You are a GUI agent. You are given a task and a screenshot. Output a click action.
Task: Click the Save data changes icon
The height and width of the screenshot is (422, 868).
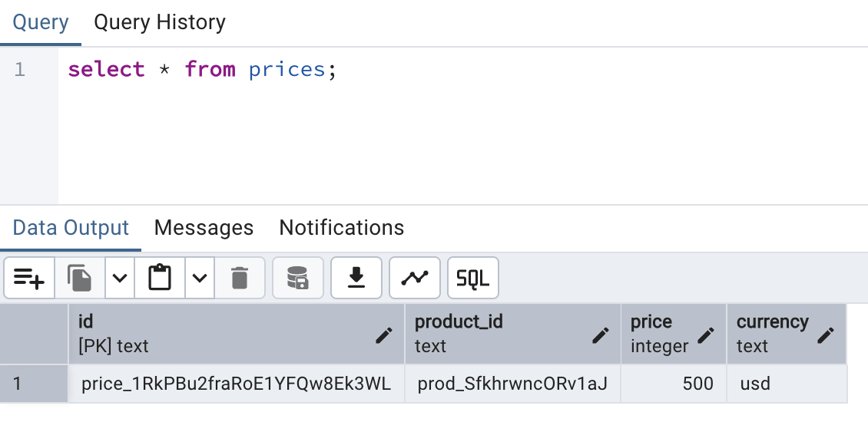point(298,278)
